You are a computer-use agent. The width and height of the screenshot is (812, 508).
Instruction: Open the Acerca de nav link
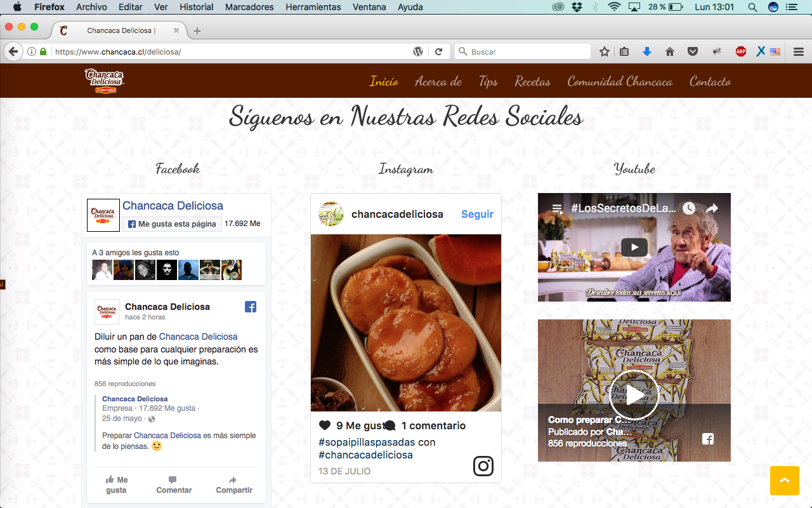438,81
